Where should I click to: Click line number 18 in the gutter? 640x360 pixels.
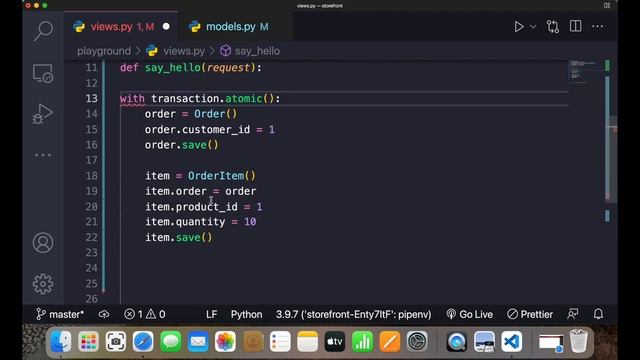[91, 176]
